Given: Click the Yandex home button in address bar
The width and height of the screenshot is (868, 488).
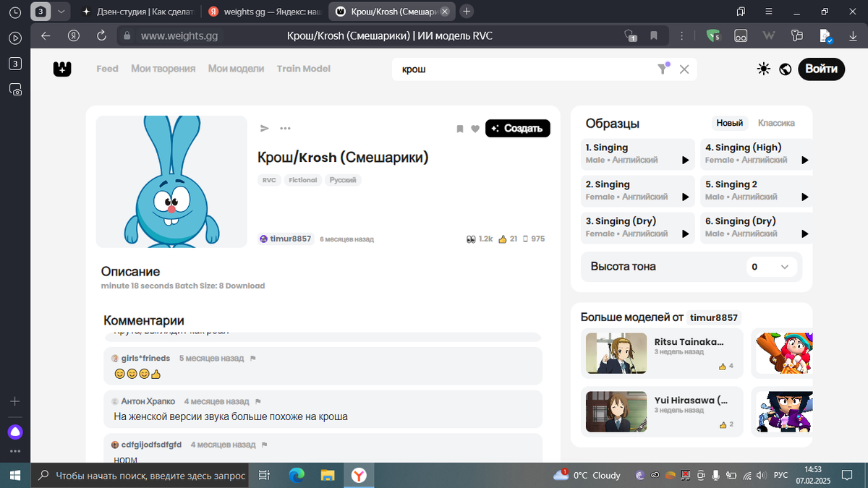Looking at the screenshot, I should (x=74, y=35).
